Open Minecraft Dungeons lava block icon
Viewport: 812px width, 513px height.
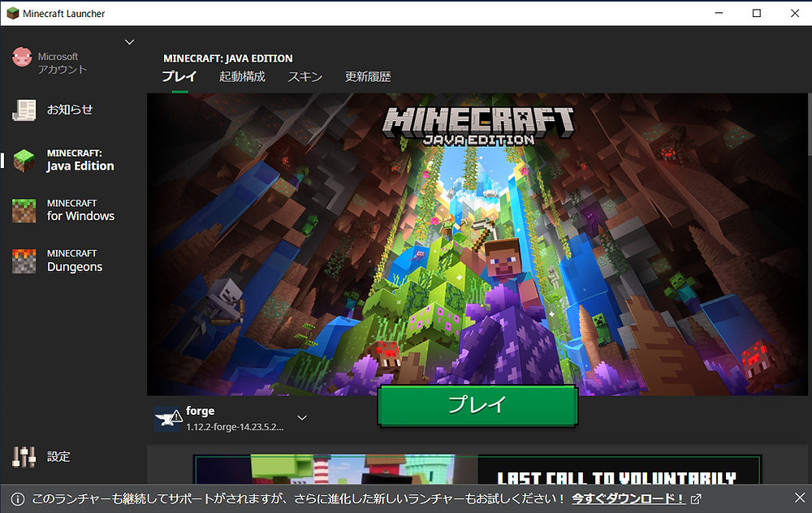click(24, 261)
